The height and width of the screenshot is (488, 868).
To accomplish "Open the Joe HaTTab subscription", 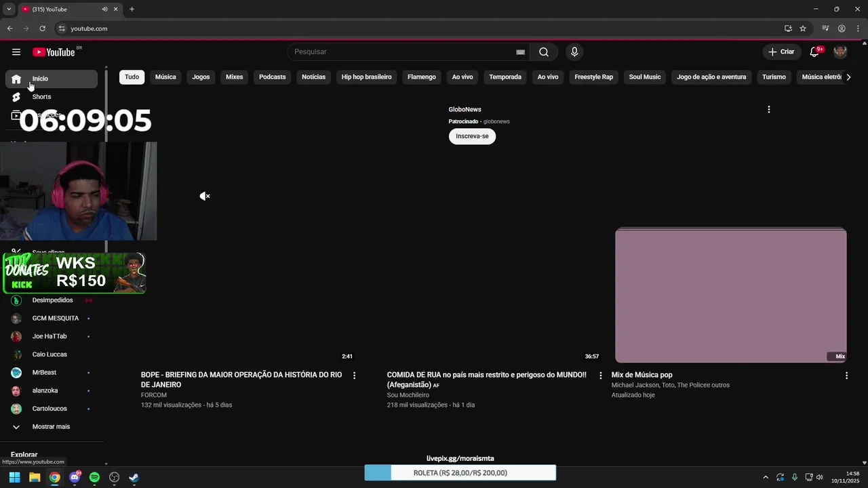I will coord(52,336).
